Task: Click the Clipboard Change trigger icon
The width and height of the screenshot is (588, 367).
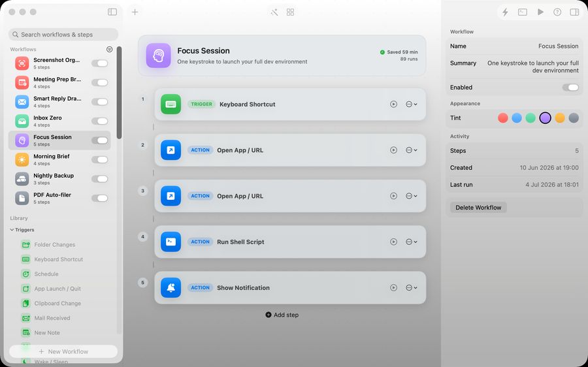Action: click(26, 303)
